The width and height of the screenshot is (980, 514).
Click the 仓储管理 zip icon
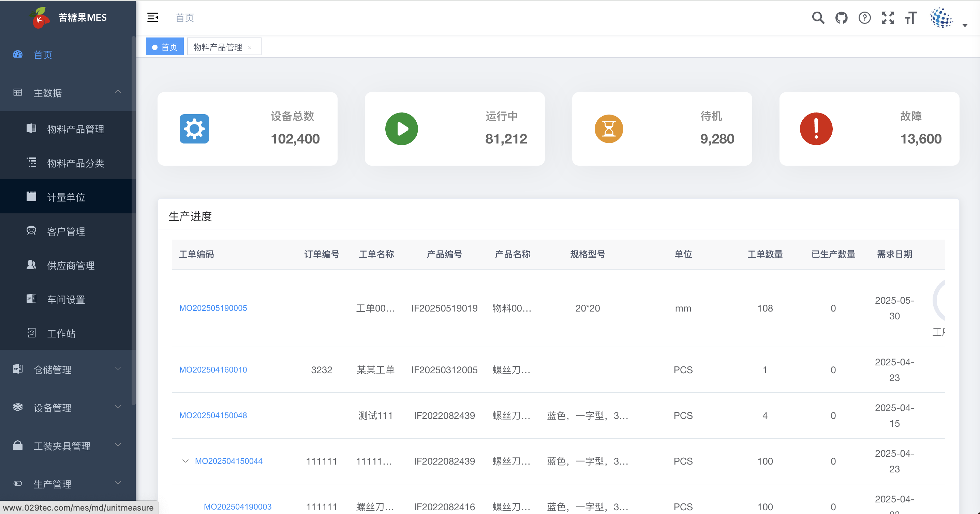tap(17, 369)
